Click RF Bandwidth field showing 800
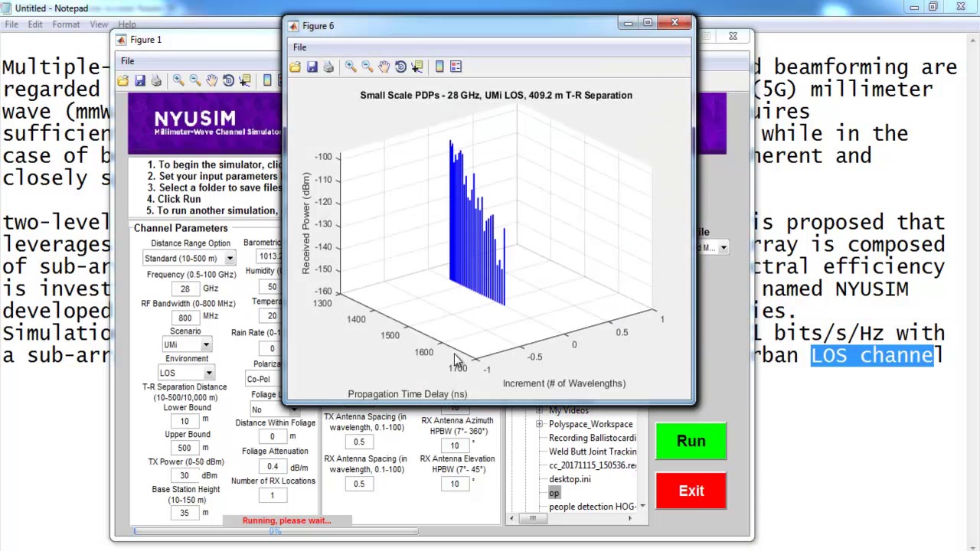This screenshot has width=980, height=551. coord(185,318)
